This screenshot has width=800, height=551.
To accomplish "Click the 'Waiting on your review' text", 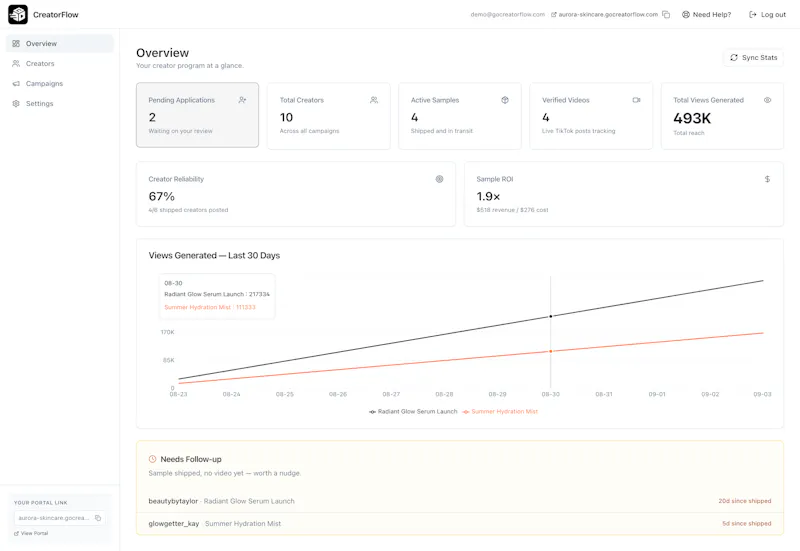I will pos(181,131).
